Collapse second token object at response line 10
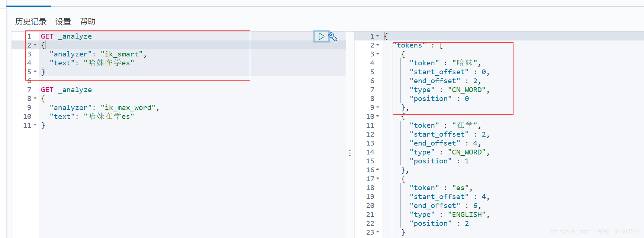Viewport: 644px width, 238px height. [378, 116]
